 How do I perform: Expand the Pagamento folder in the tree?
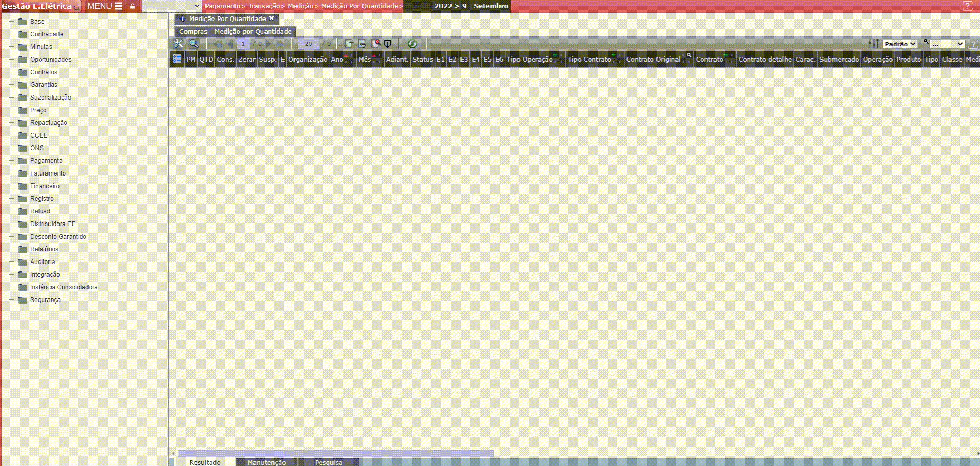pyautogui.click(x=46, y=161)
